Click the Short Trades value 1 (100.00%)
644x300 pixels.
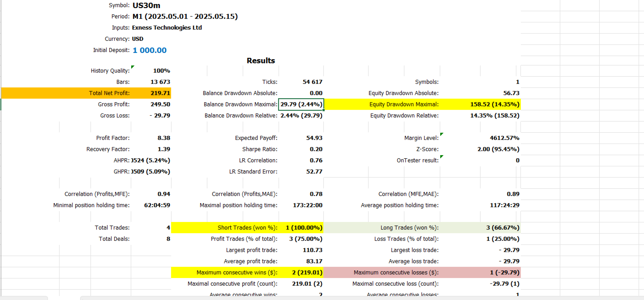pyautogui.click(x=304, y=228)
